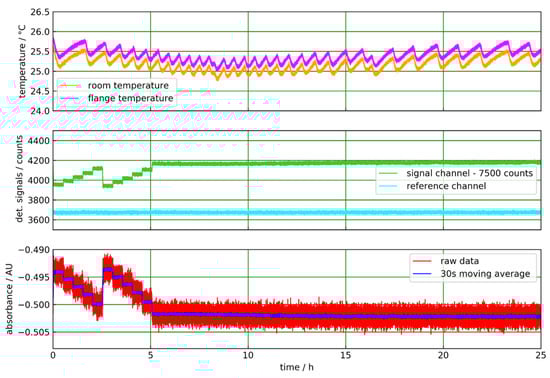The width and height of the screenshot is (550, 378).
Task: Select the 'signal channel - 7500 counts' label
Action: click(x=470, y=173)
